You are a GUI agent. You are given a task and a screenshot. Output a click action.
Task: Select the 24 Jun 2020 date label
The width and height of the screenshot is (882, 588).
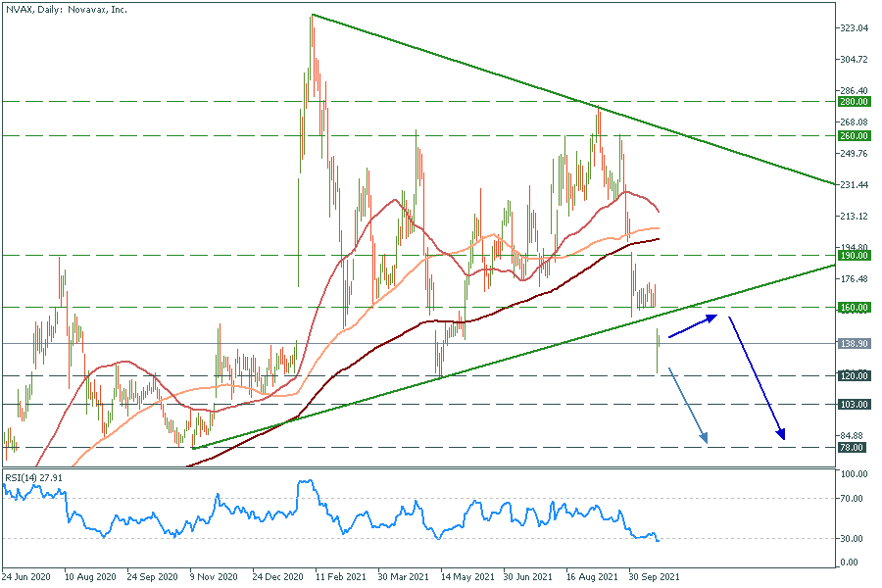[28, 577]
